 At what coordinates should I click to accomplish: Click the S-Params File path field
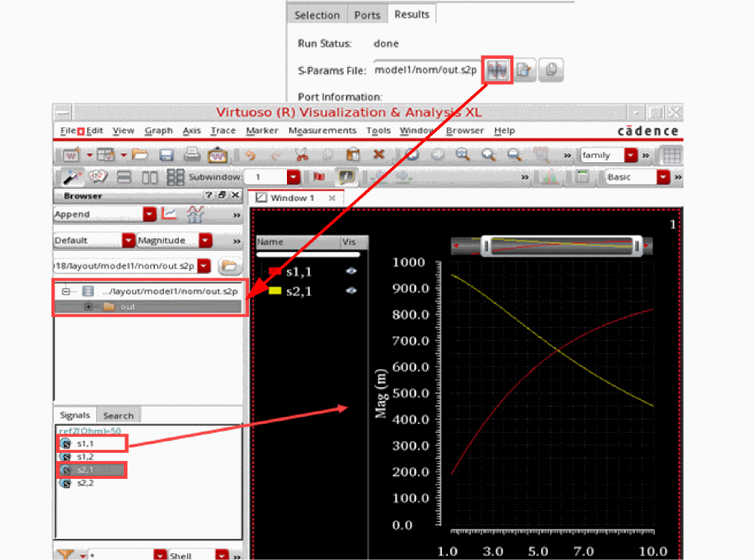(426, 70)
